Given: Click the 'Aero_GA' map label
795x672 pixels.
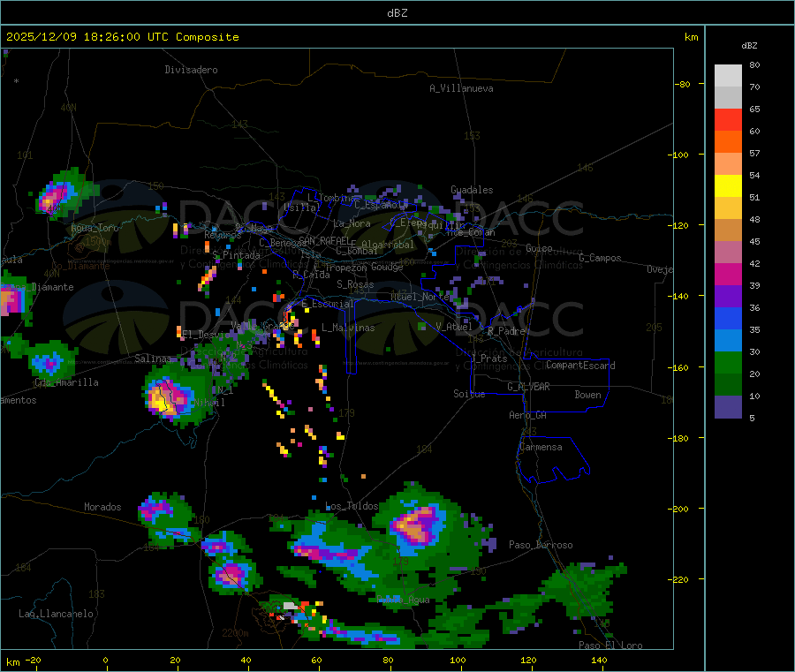Looking at the screenshot, I should [528, 415].
